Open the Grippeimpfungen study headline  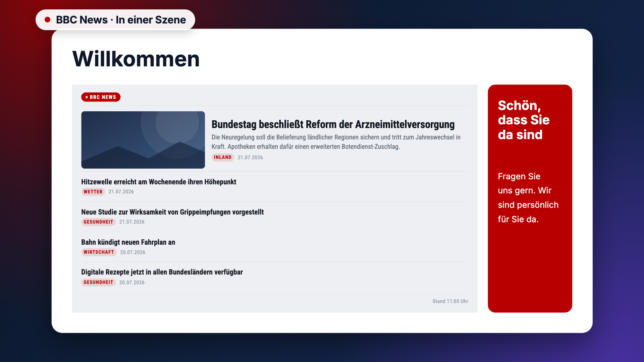pyautogui.click(x=172, y=212)
